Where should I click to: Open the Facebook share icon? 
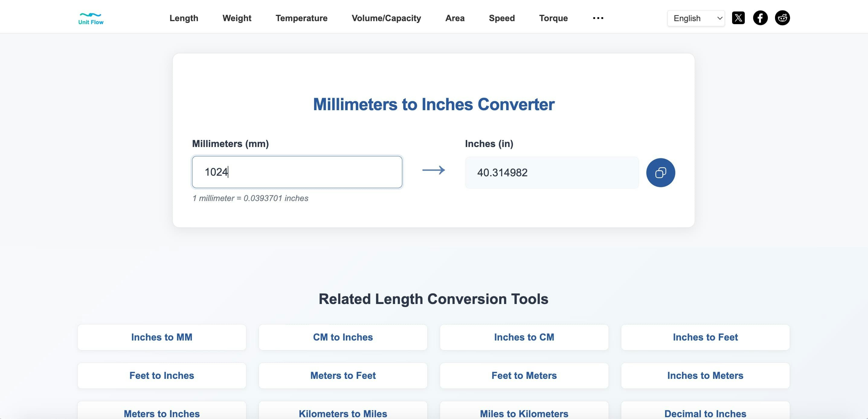click(760, 18)
